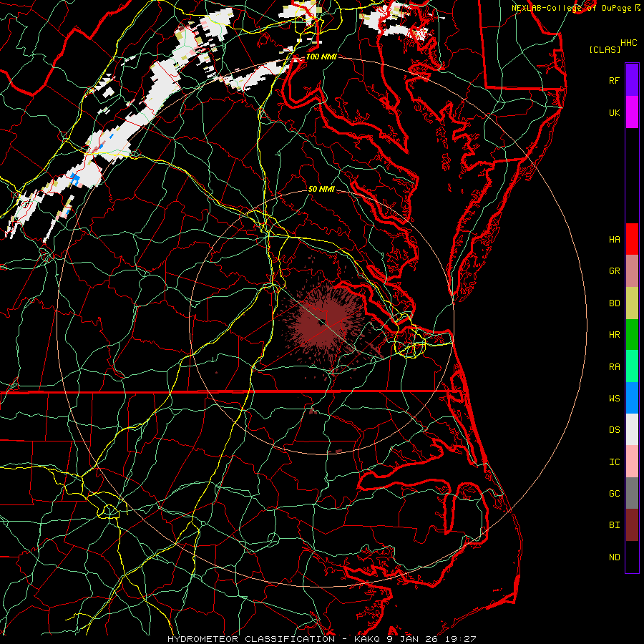Click the 'IC' legend label text
Viewport: 644px width, 644px height.
pyautogui.click(x=614, y=462)
